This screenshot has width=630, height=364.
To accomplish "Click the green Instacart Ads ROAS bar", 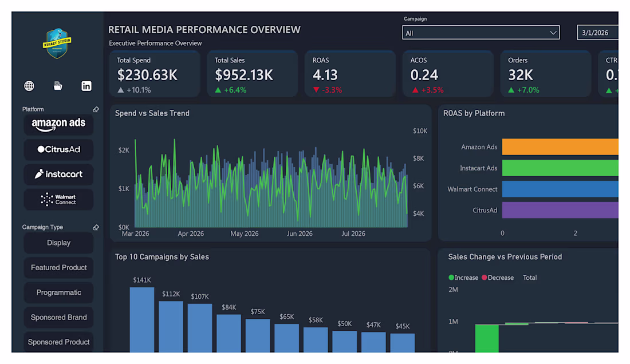I will click(560, 168).
